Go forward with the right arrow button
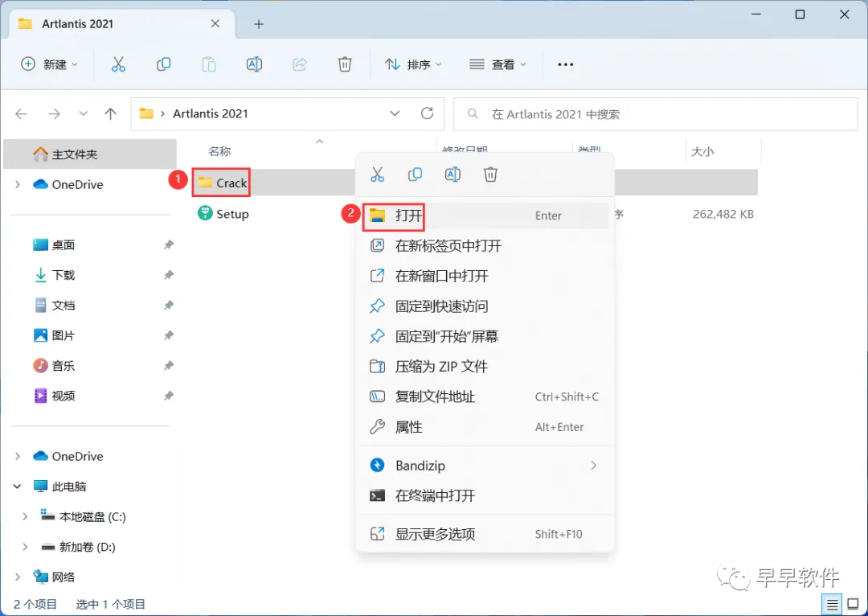This screenshot has height=616, width=868. point(54,113)
